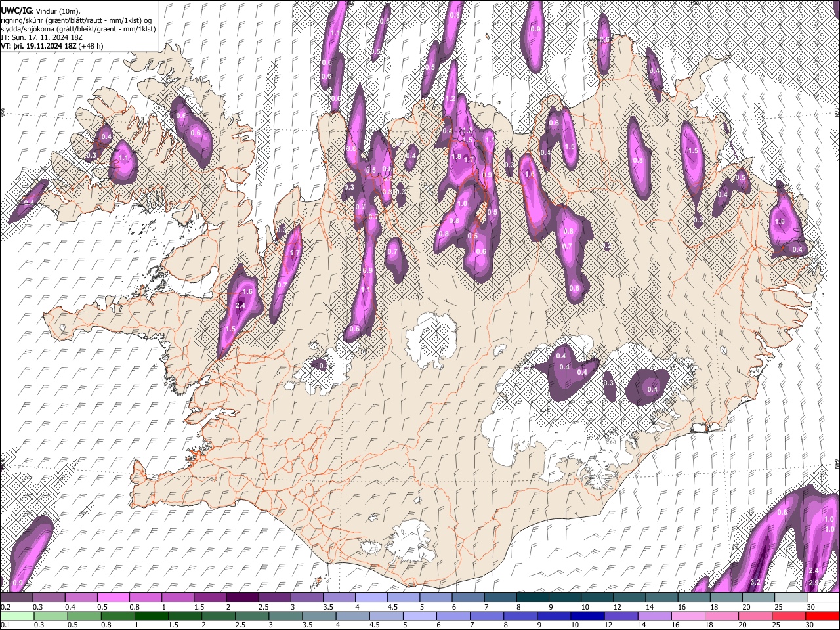Pick the deep blue 10–12 legend swatch
840x630 pixels.
587,616
